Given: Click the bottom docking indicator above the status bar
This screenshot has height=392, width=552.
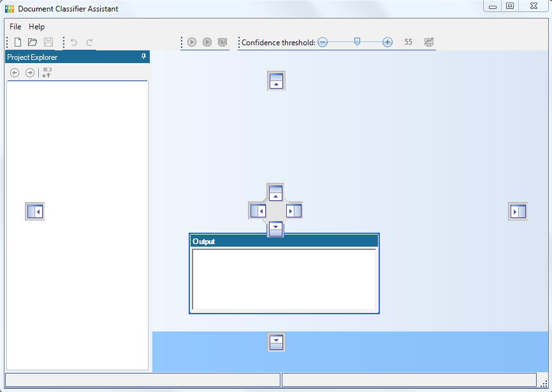Looking at the screenshot, I should pyautogui.click(x=276, y=342).
